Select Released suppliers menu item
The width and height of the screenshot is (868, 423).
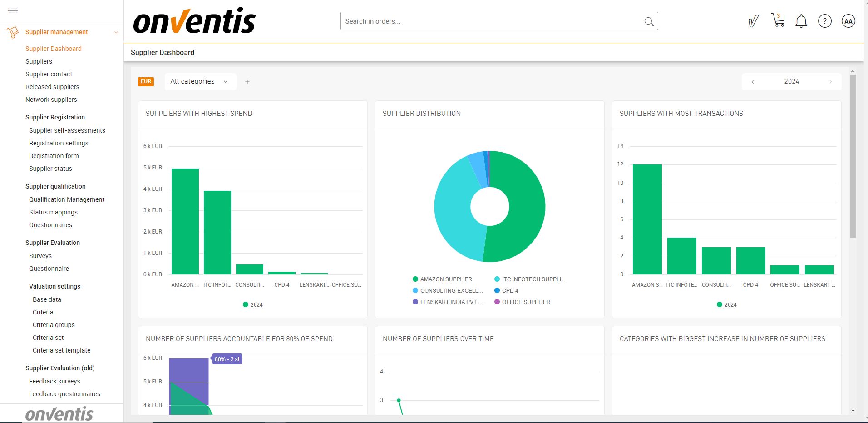pos(52,87)
